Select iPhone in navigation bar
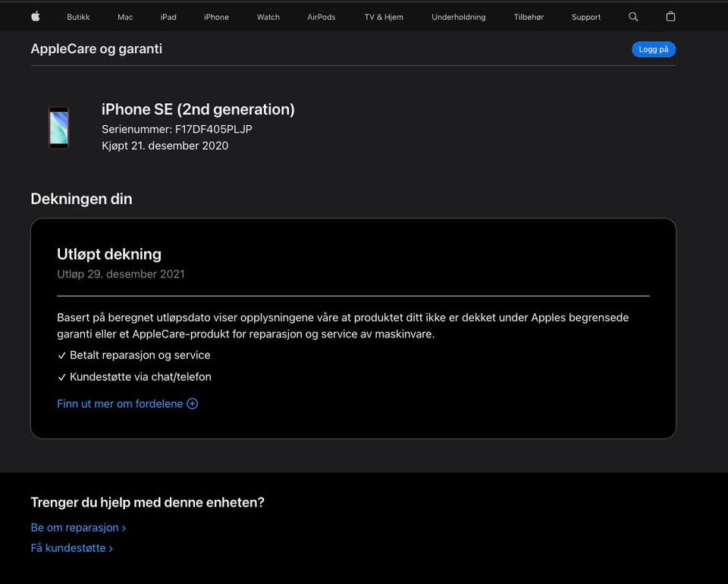728x584 pixels. click(x=216, y=17)
